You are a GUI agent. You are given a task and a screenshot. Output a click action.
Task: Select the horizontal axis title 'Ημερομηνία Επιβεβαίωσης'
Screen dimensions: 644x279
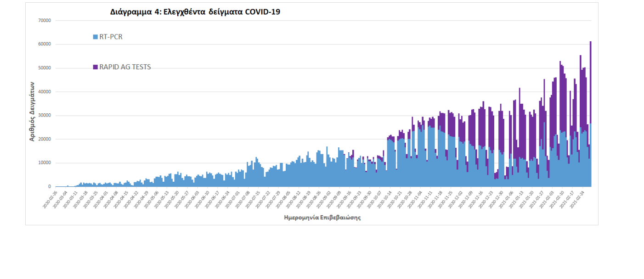pos(322,218)
